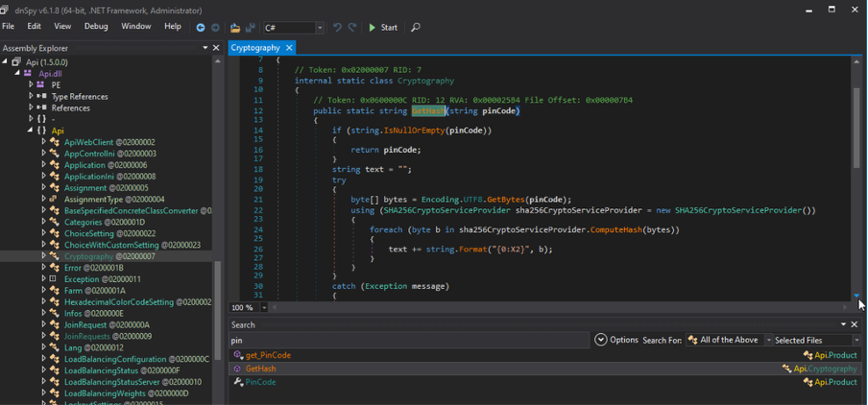Open the Help menu

tap(173, 27)
